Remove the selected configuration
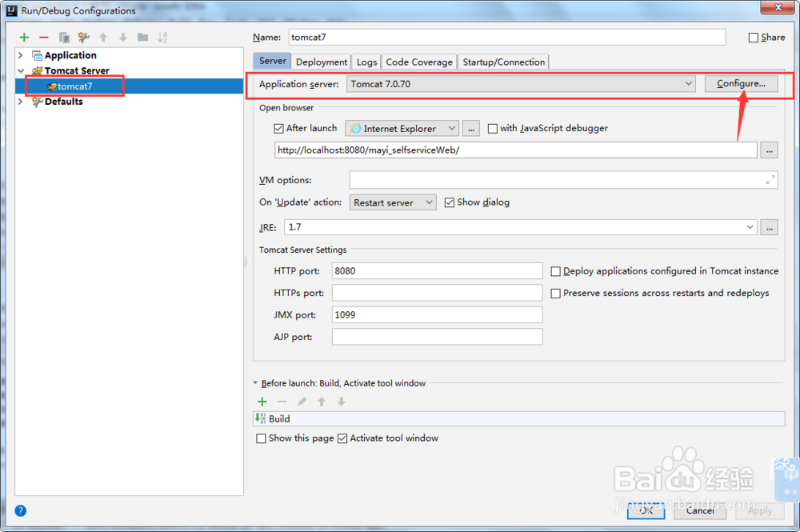Screen dimensions: 800x532 (x=44, y=37)
